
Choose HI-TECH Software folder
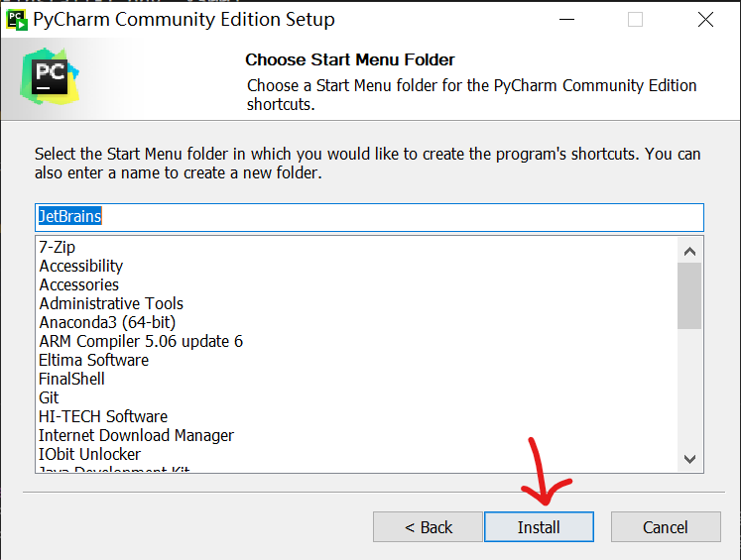(x=103, y=416)
